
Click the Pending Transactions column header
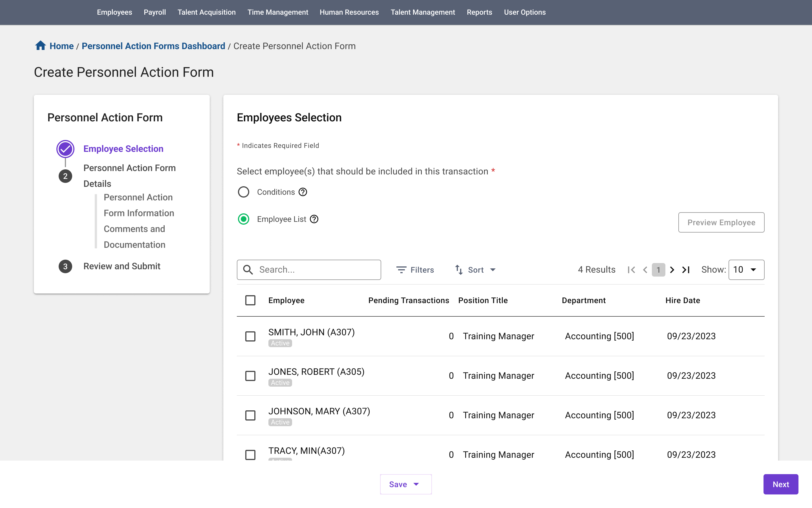click(408, 300)
